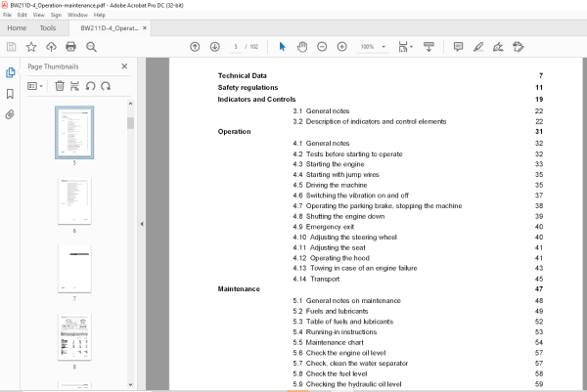This screenshot has width=587, height=392.
Task: Click Indicators and Controls contents entry
Action: [x=256, y=99]
